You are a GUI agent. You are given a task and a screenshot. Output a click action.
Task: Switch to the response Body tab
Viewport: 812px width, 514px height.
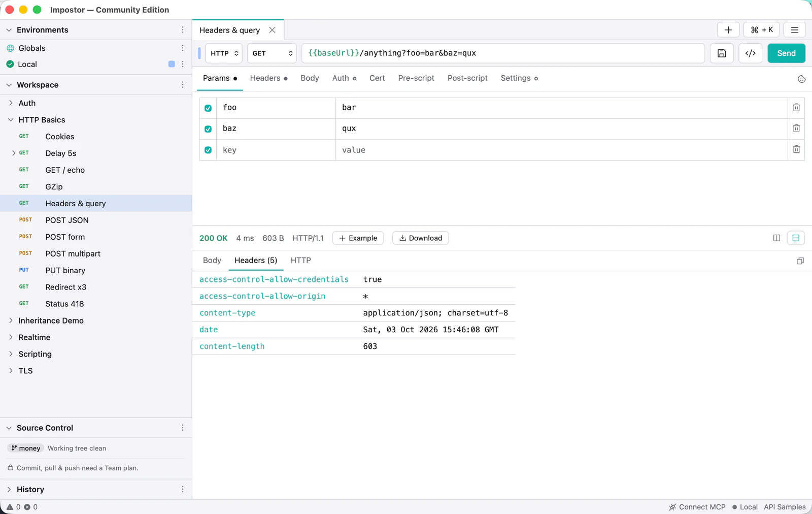[212, 260]
